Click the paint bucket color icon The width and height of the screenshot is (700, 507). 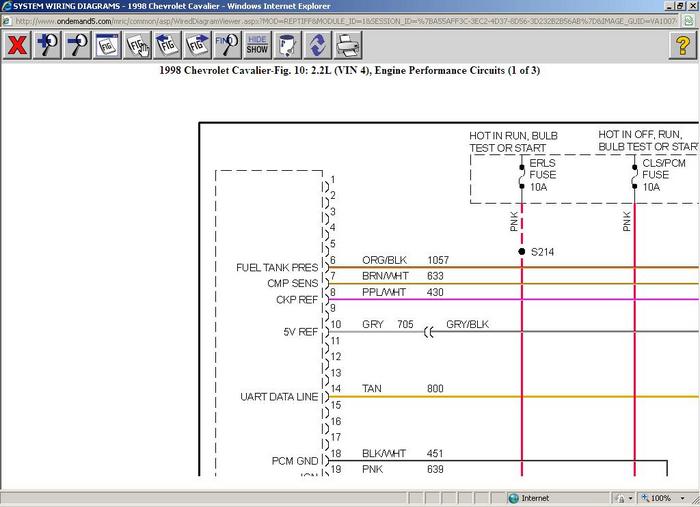287,45
